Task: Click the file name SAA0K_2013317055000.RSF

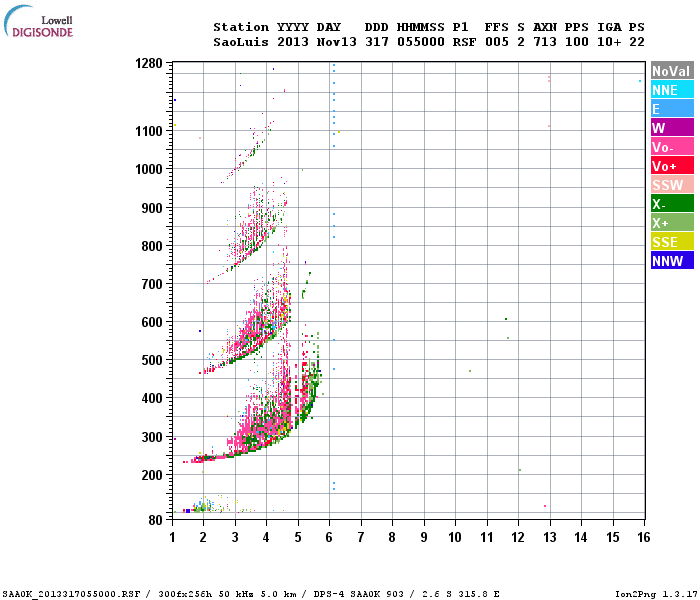Action: pyautogui.click(x=71, y=594)
